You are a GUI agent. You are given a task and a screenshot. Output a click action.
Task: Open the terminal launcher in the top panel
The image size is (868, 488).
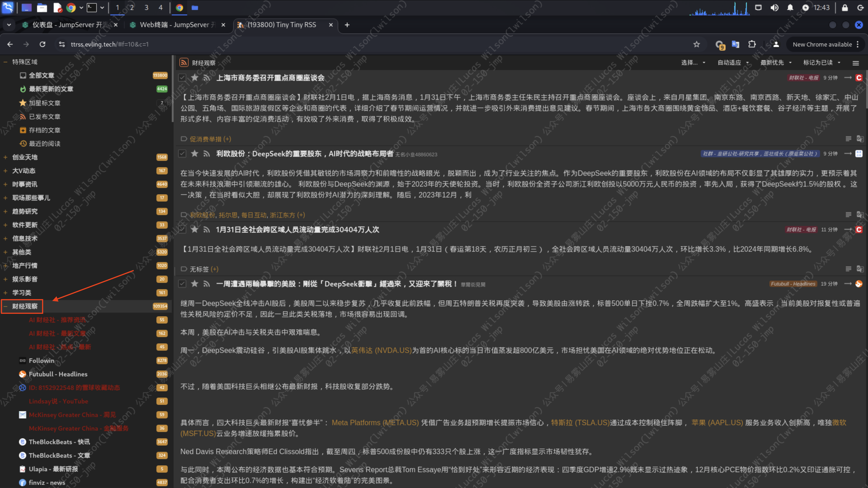click(x=92, y=7)
